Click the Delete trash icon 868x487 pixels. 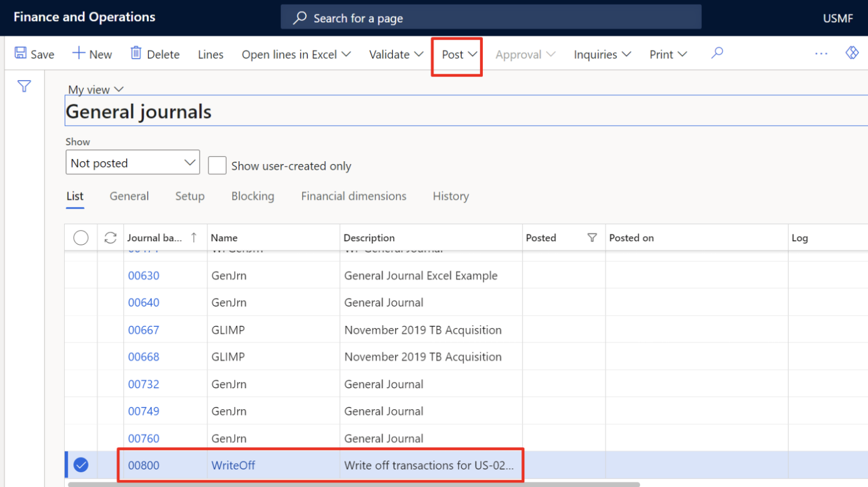click(136, 53)
